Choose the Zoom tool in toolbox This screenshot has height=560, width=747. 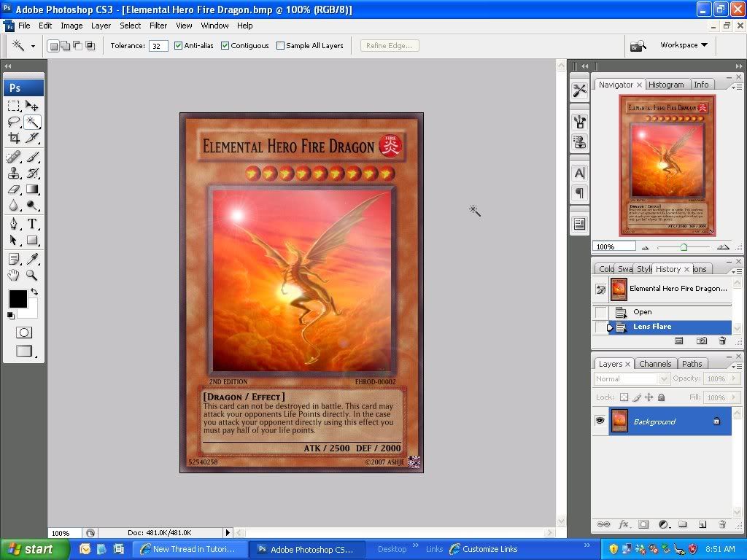[x=32, y=275]
